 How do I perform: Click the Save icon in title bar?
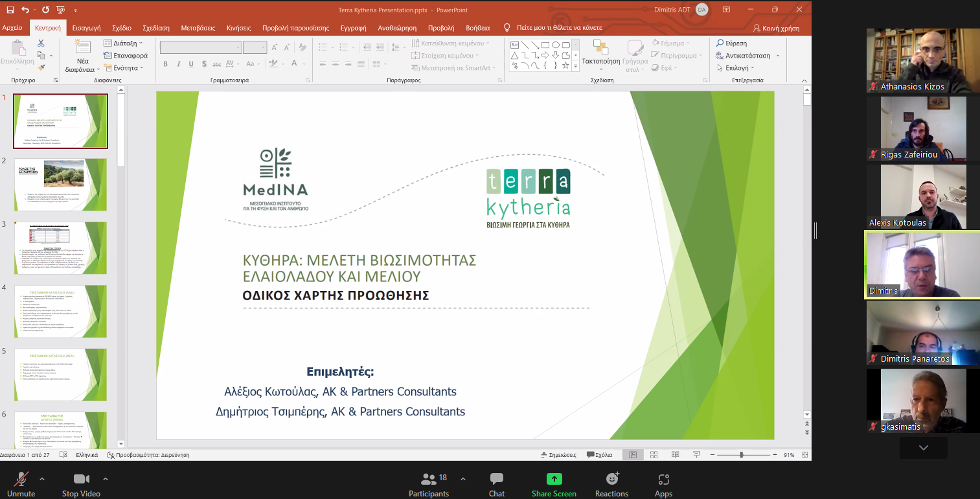(10, 10)
